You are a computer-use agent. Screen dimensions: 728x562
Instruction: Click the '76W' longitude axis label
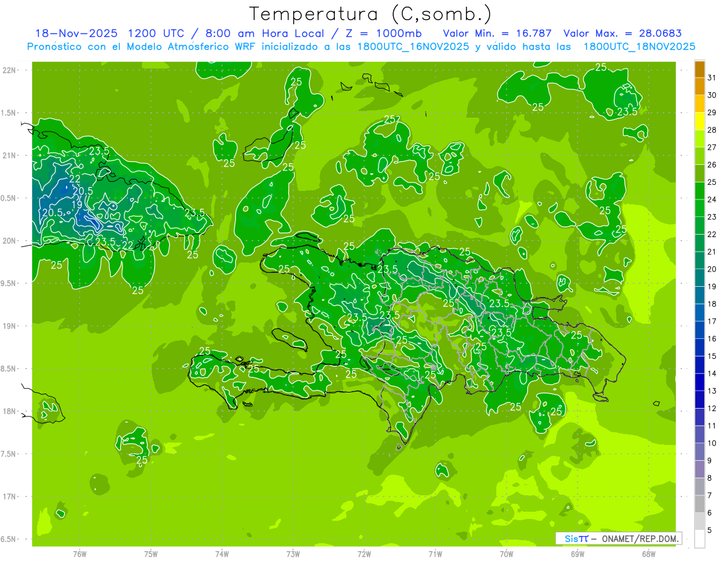(x=79, y=554)
